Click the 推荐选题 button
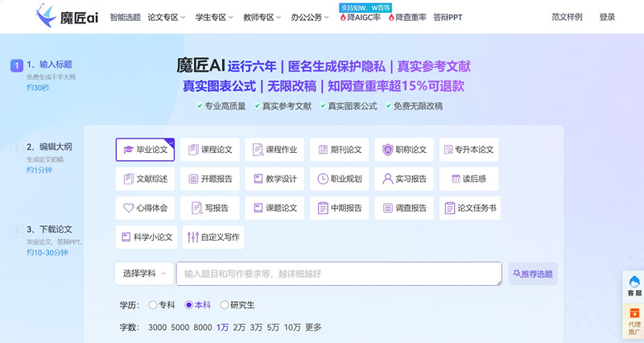Screen dimensions: 644x343 tap(533, 274)
